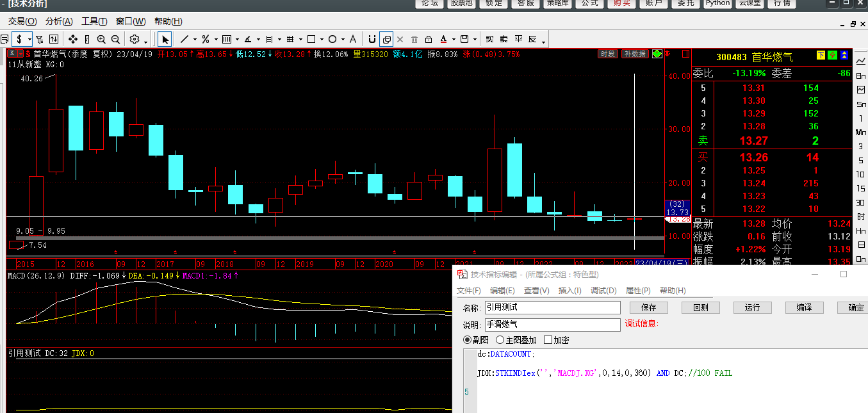This screenshot has width=868, height=413.
Task: Open the text color A swatch tool
Action: point(443,39)
